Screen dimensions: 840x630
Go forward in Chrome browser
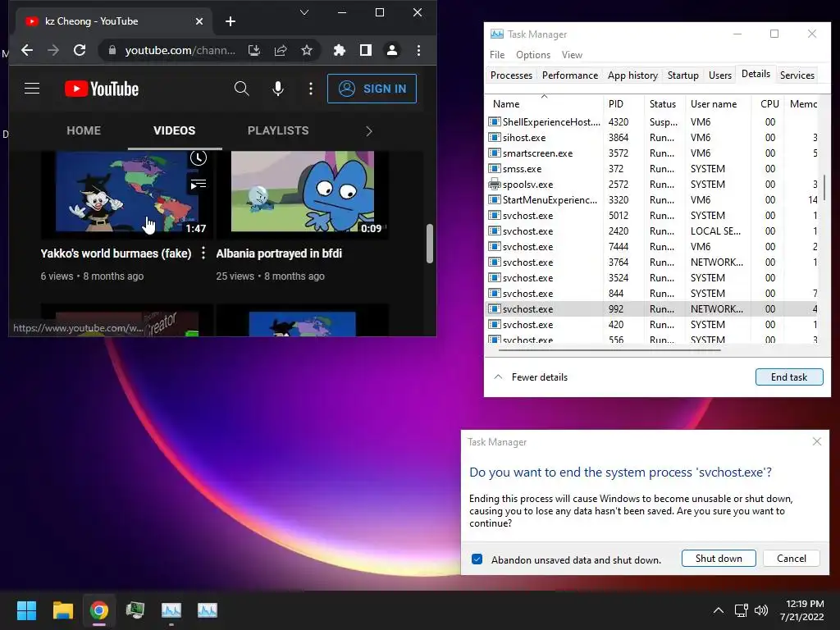click(53, 50)
